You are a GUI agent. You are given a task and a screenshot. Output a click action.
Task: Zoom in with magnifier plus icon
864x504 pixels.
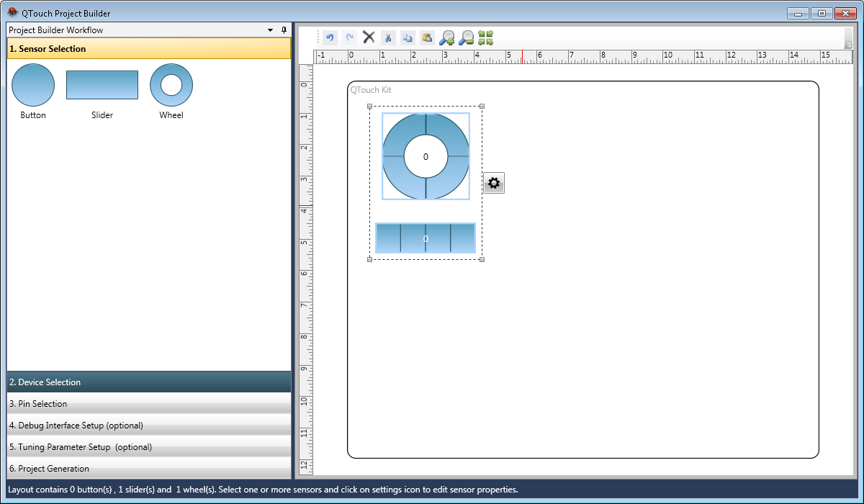[x=446, y=37]
